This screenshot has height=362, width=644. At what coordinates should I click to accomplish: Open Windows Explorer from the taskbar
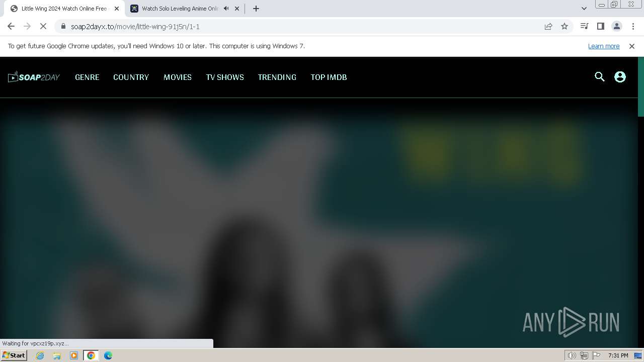click(x=57, y=355)
